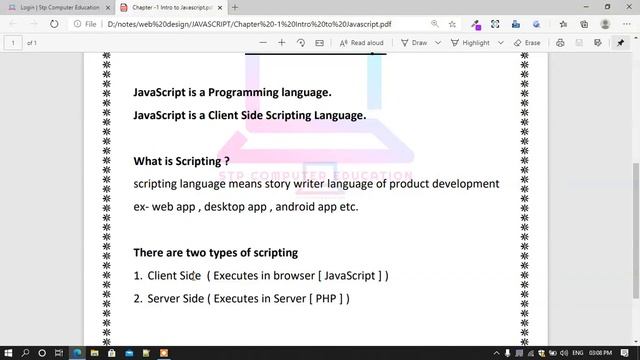
Task: Zoom out the PDF with minus
Action: click(x=263, y=42)
